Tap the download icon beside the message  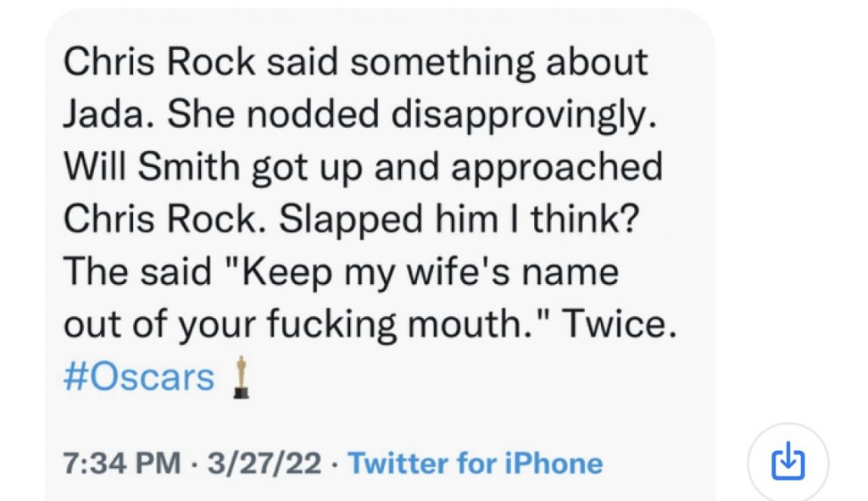(787, 463)
